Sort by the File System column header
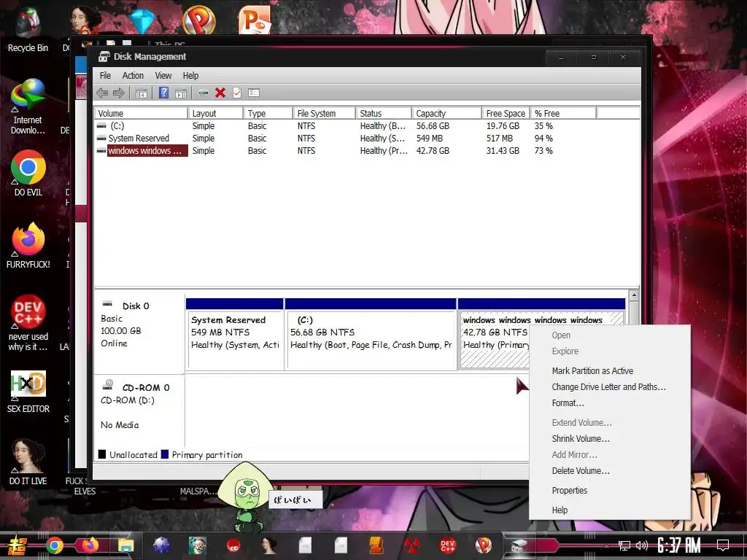This screenshot has height=560, width=747. pyautogui.click(x=324, y=113)
